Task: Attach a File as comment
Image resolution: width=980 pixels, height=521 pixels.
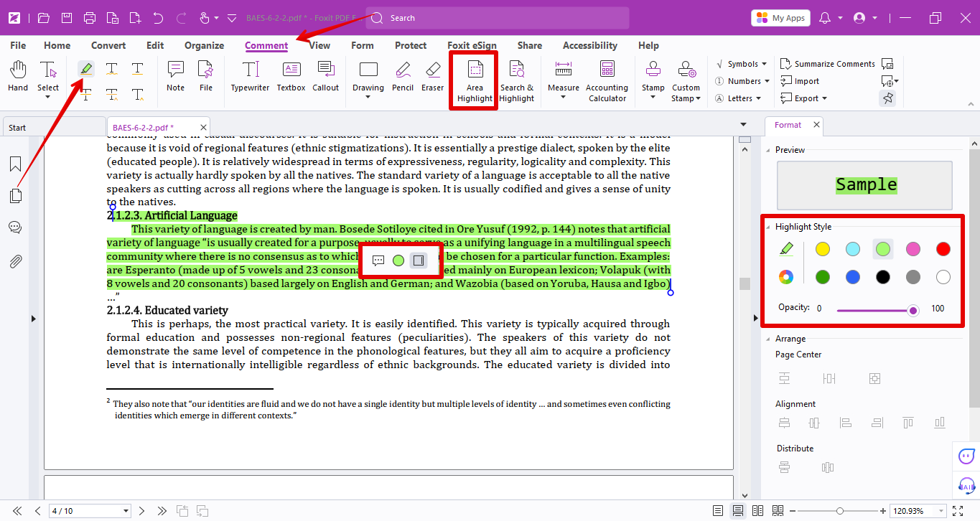Action: tap(206, 77)
